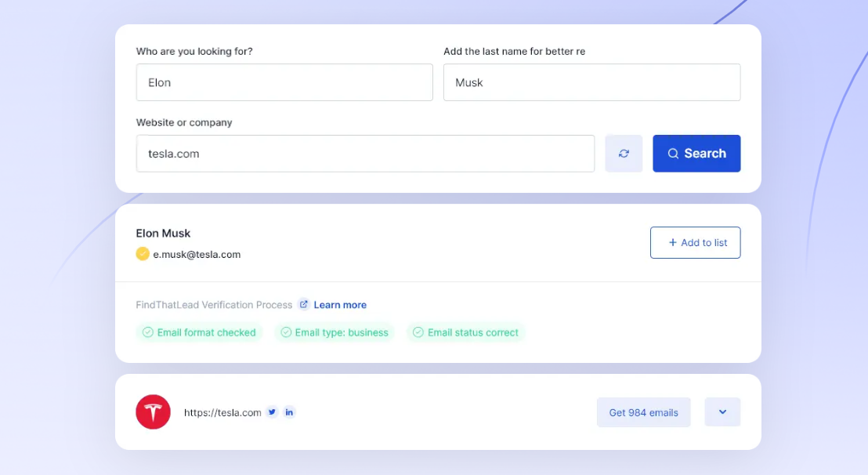Open Tesla's Twitter profile icon
This screenshot has height=475, width=868.
272,412
